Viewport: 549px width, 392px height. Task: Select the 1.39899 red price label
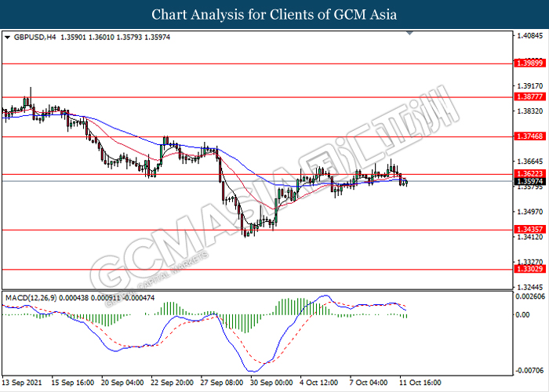click(529, 63)
